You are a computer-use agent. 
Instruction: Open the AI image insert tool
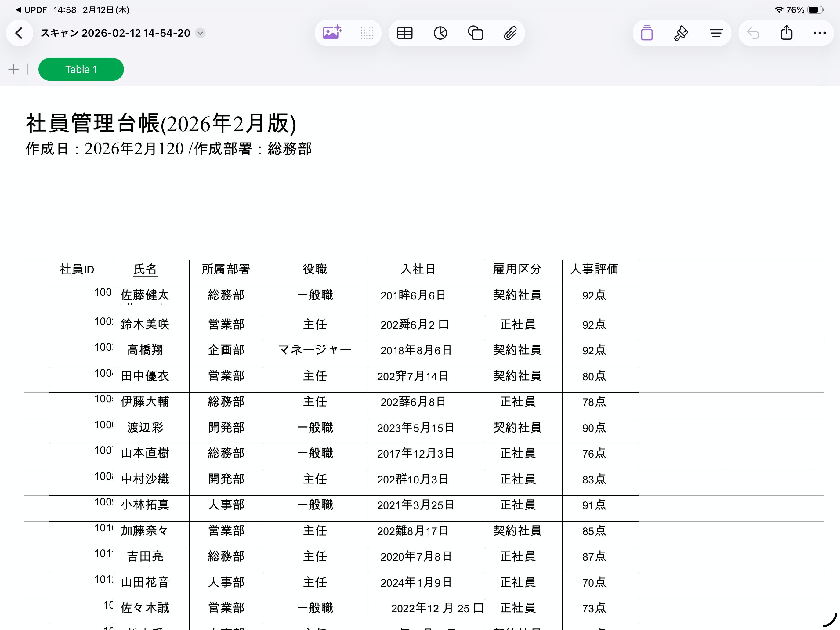click(332, 33)
